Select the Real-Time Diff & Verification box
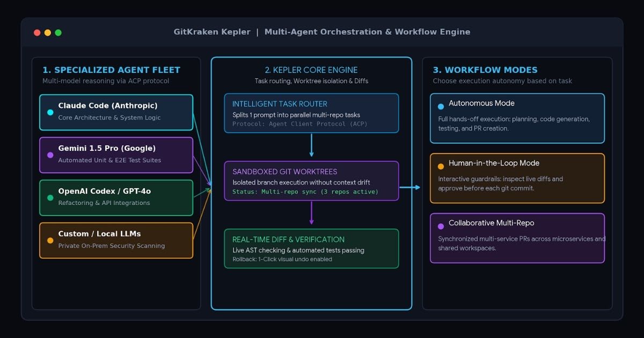The height and width of the screenshot is (338, 644). pyautogui.click(x=311, y=248)
